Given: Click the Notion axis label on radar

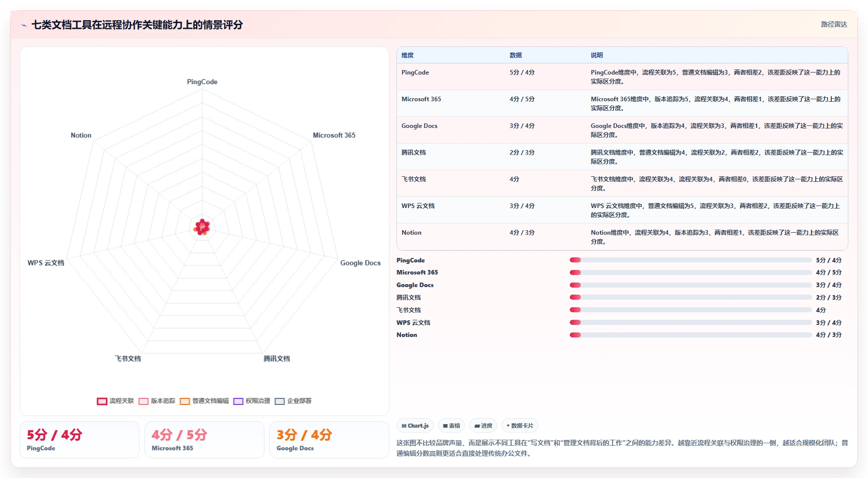Looking at the screenshot, I should coord(81,135).
